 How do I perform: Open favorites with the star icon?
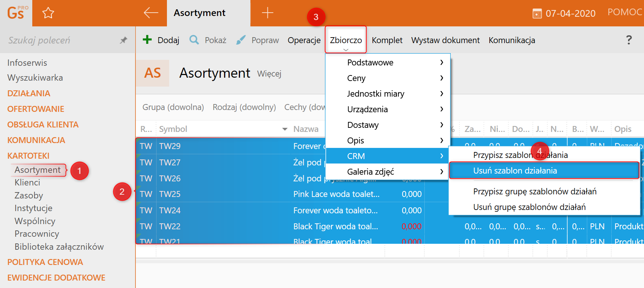point(48,13)
